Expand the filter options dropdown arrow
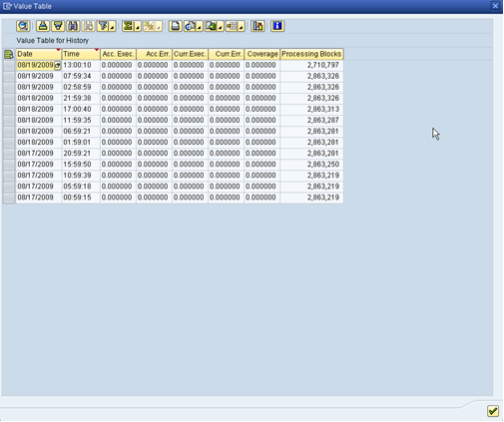The height and width of the screenshot is (422, 504). click(113, 27)
